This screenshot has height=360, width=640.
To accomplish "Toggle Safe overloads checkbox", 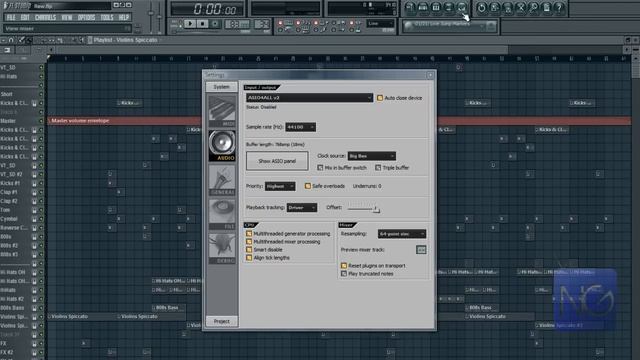I will pos(308,186).
